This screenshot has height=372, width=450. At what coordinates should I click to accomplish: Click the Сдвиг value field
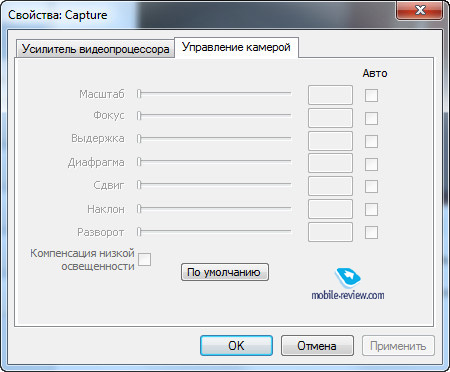330,186
